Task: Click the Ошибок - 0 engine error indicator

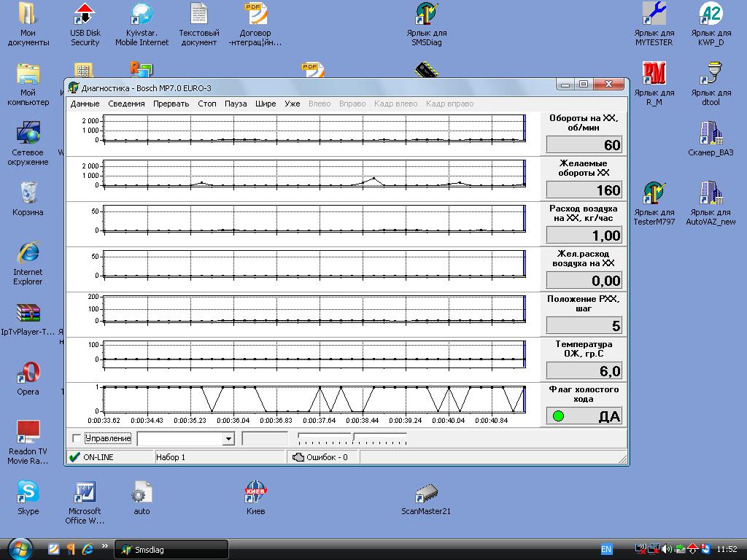Action: coord(320,457)
